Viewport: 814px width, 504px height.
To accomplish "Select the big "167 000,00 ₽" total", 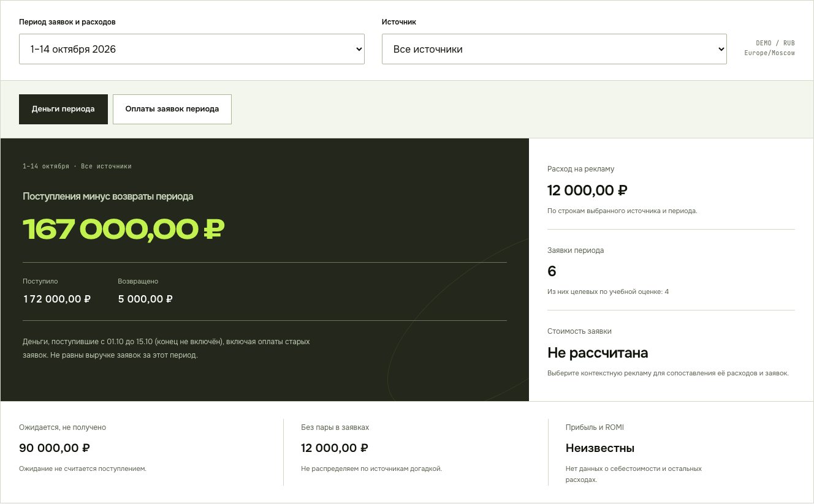I will tap(124, 229).
